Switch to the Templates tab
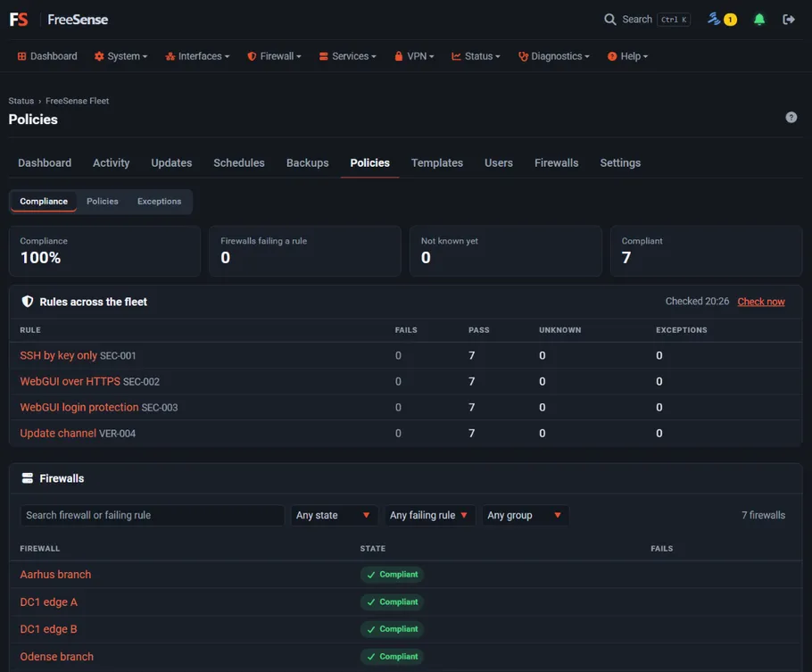Viewport: 812px width, 672px height. [x=437, y=162]
